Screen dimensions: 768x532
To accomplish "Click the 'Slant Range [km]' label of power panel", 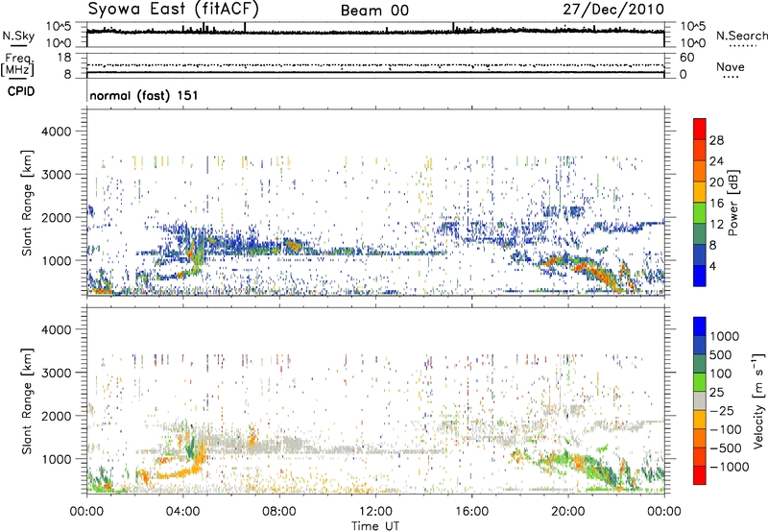I will (28, 203).
